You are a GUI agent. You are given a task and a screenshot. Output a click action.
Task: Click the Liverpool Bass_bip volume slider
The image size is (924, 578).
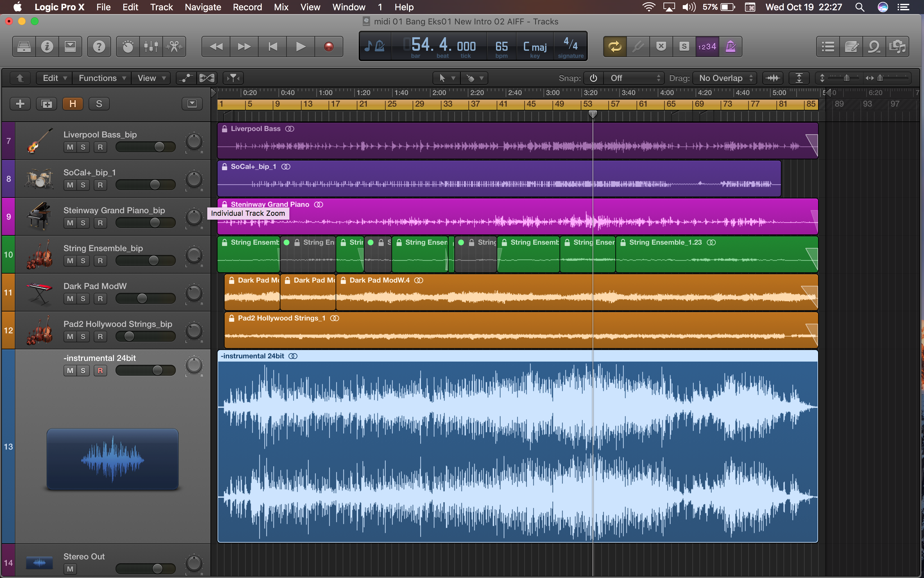[x=145, y=147]
